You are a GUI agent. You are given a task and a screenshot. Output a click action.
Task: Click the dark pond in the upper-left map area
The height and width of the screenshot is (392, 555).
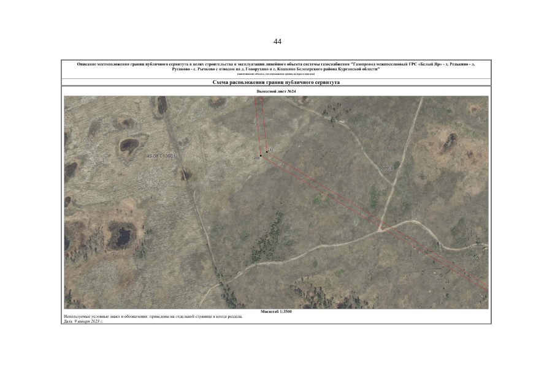pos(129,145)
